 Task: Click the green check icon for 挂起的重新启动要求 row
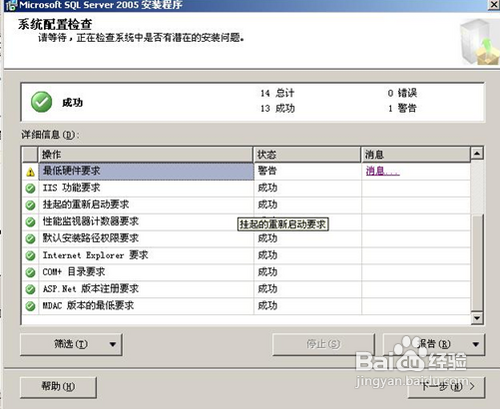pos(30,205)
